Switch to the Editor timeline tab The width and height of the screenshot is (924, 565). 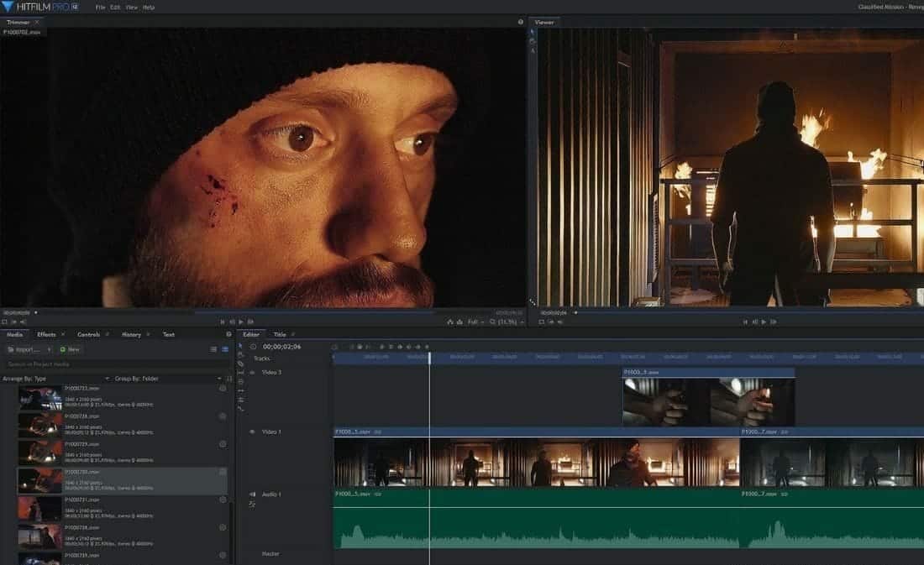coord(251,334)
